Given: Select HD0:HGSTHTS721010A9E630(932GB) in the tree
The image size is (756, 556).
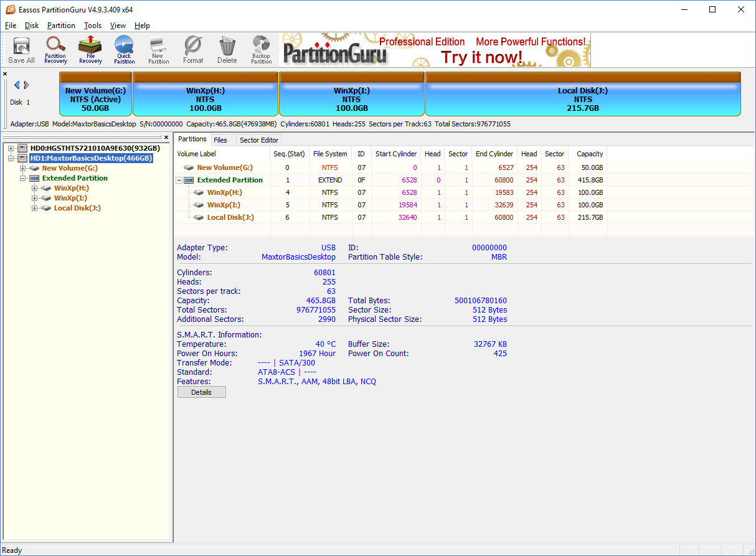Looking at the screenshot, I should click(x=95, y=148).
